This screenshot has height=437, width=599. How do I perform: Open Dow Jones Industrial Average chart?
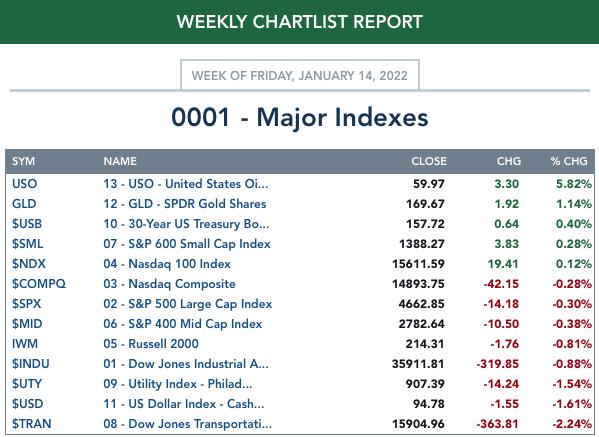coord(186,364)
